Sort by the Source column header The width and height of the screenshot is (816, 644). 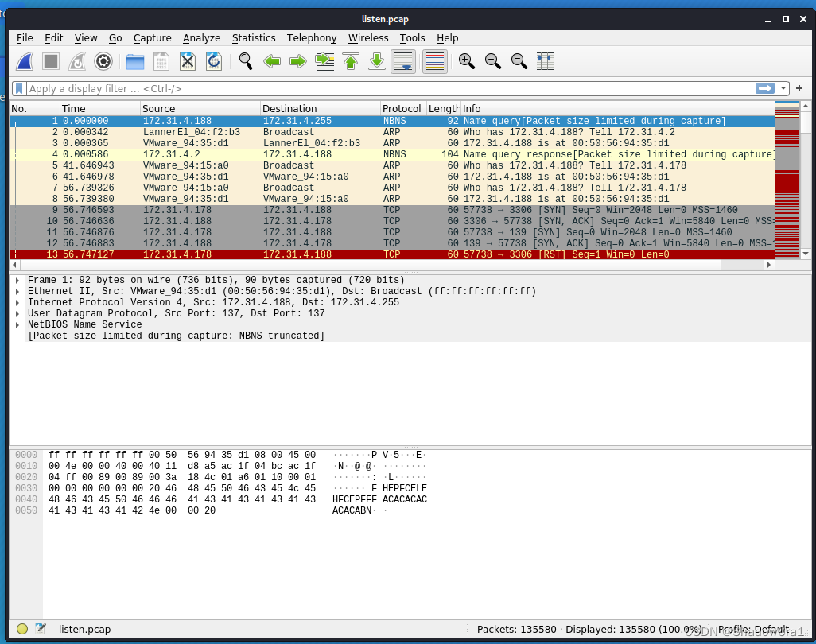click(x=200, y=108)
